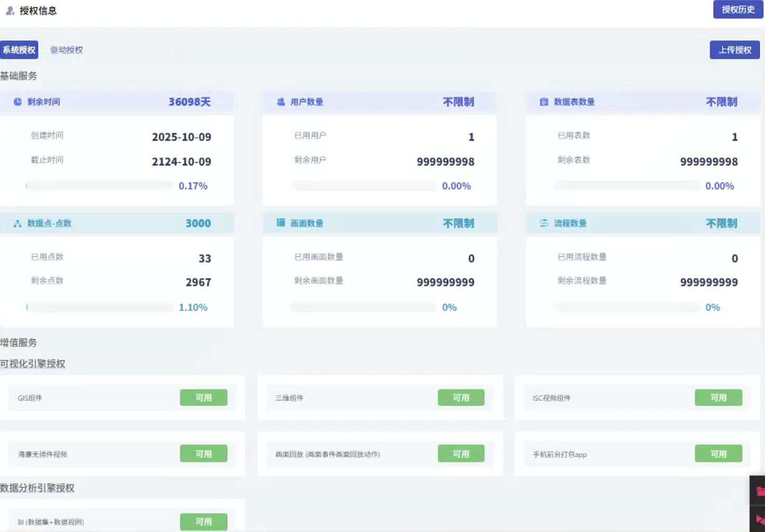
Task: Click the 上传授权 button
Action: pyautogui.click(x=734, y=50)
